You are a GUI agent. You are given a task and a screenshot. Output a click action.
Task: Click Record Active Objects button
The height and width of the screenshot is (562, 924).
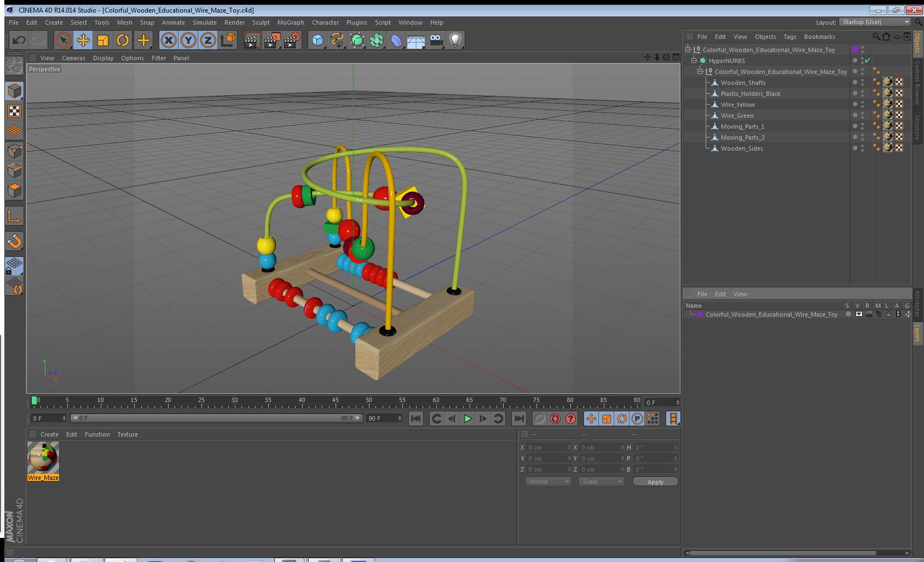(540, 418)
